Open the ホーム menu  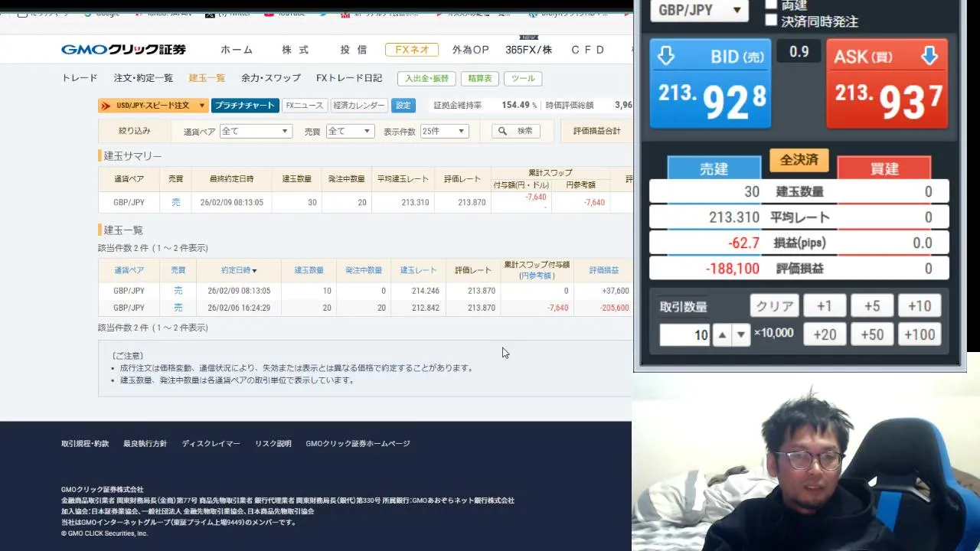pos(237,50)
